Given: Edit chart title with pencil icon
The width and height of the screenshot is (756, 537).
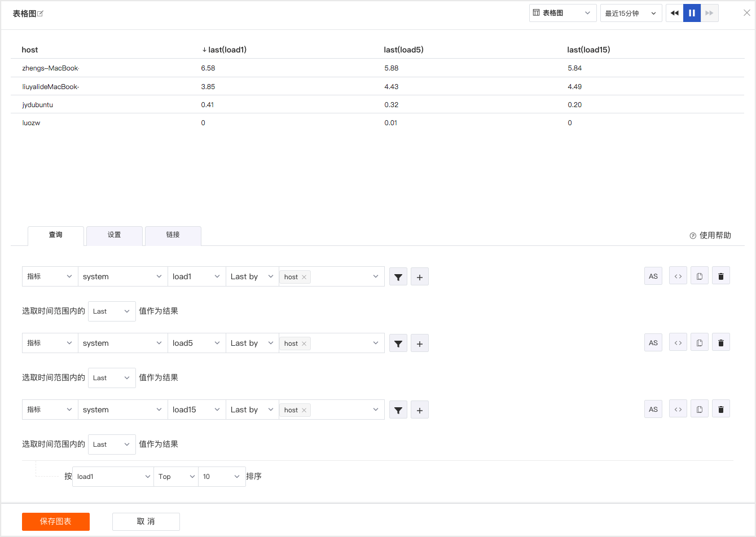Looking at the screenshot, I should [41, 14].
